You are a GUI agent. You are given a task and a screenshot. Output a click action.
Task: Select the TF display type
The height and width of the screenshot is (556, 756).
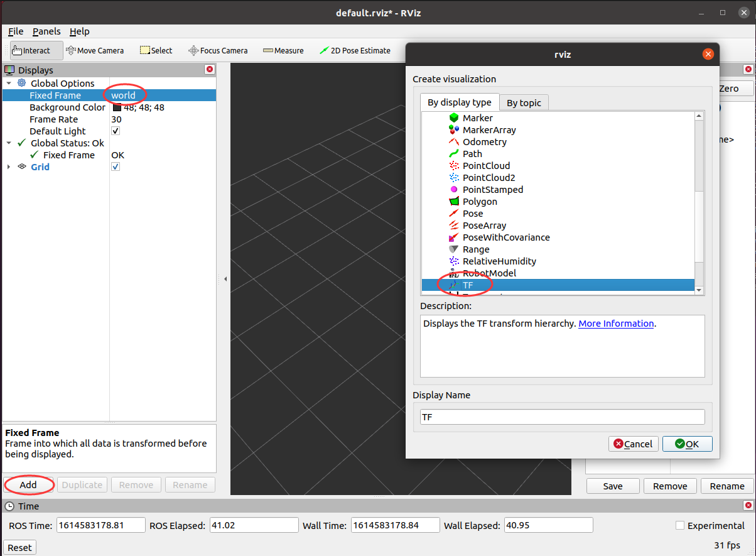(x=558, y=285)
